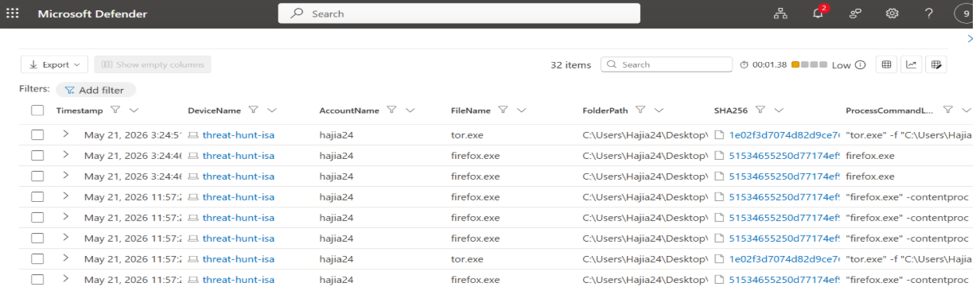
Task: Filter ProcessCommandLine column via funnel icon
Action: coord(948,111)
